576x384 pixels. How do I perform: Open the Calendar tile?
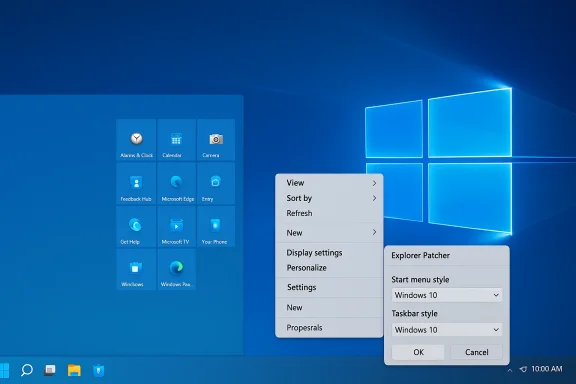[176, 140]
